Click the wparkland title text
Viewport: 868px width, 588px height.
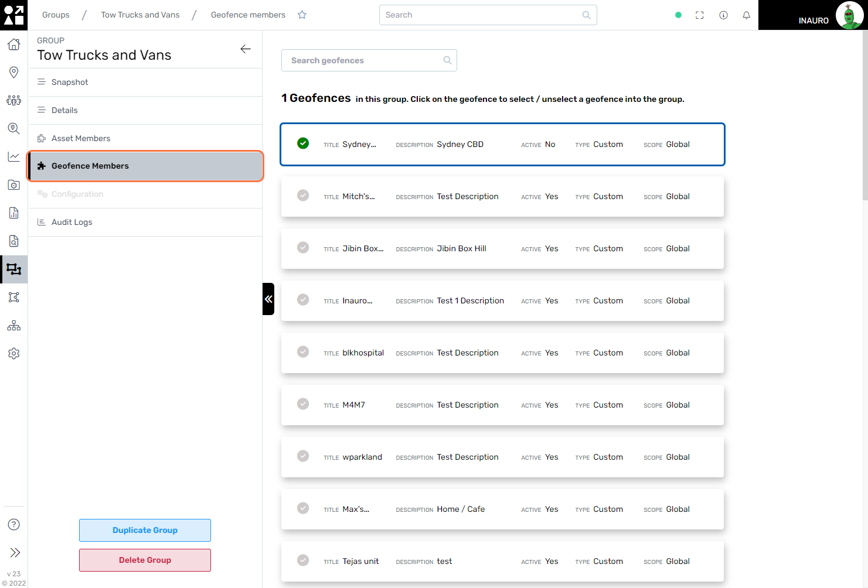tap(362, 457)
